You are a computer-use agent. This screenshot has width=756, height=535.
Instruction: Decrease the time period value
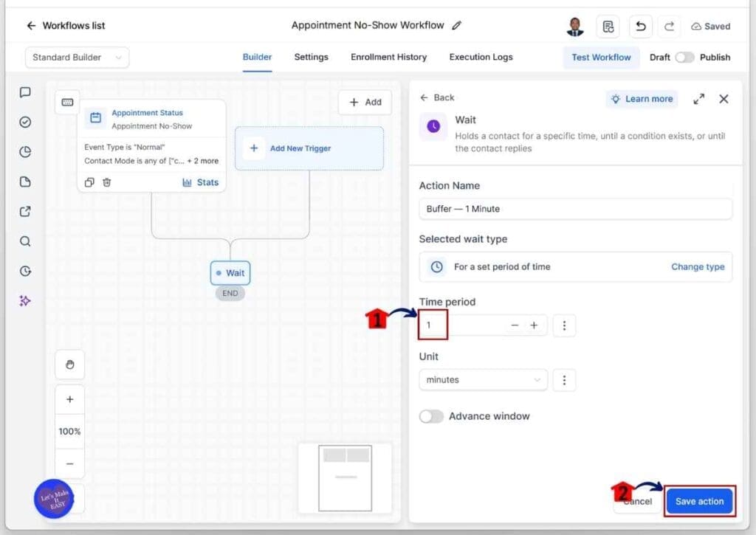[515, 325]
